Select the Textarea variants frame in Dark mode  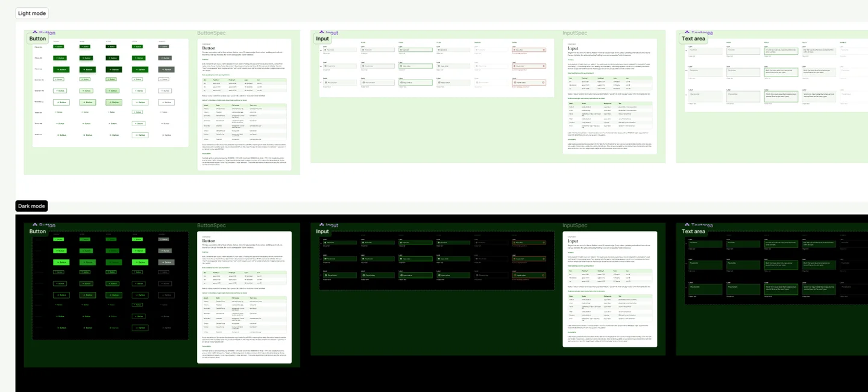pos(776,268)
